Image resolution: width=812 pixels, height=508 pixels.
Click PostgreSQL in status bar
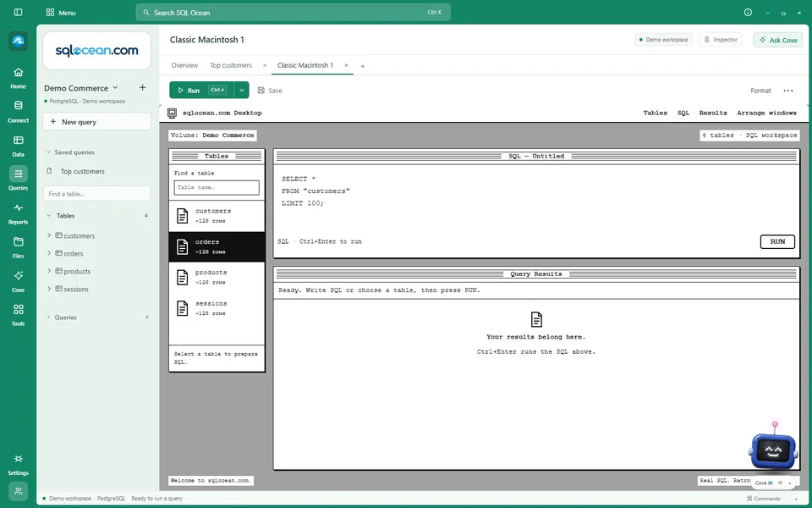112,499
